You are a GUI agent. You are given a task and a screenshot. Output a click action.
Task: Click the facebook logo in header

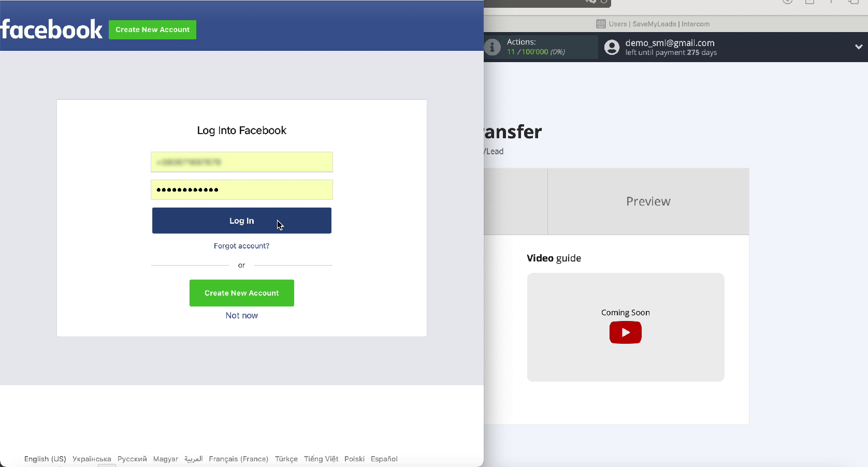(x=51, y=30)
